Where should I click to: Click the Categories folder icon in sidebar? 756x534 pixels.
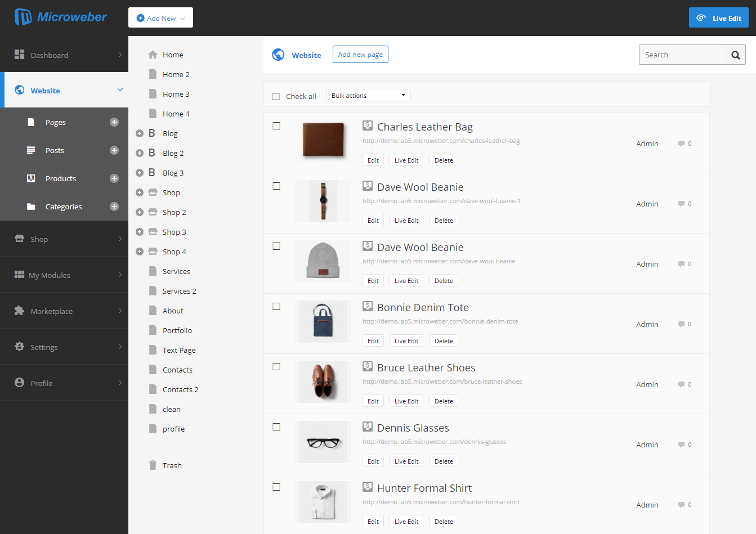[x=31, y=207]
